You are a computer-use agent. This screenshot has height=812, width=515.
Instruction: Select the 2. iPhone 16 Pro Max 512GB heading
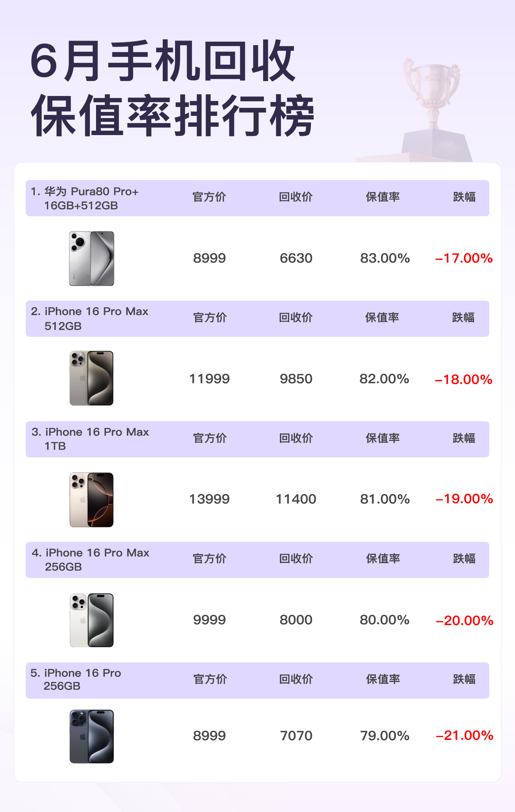click(x=90, y=319)
